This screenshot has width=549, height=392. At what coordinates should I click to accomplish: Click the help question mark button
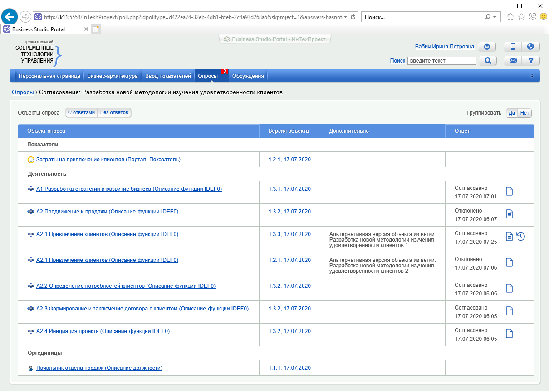click(x=530, y=61)
